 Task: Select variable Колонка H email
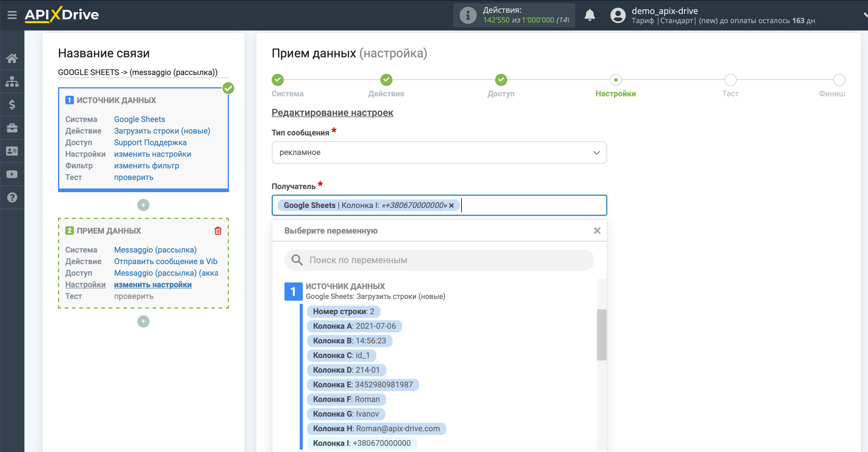pyautogui.click(x=376, y=429)
